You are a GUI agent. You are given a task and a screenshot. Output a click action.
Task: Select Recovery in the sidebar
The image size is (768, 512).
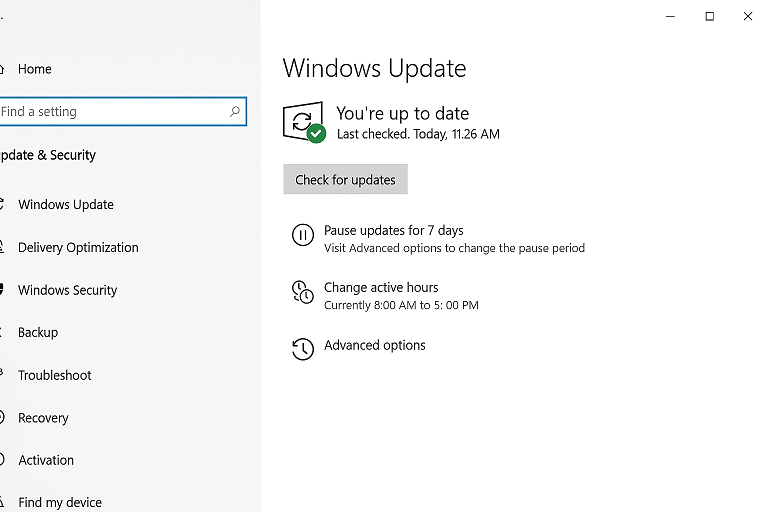point(43,418)
